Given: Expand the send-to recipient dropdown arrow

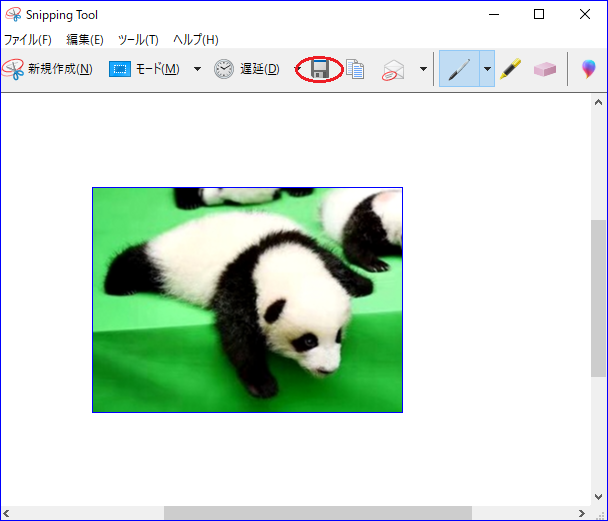Looking at the screenshot, I should tap(423, 69).
